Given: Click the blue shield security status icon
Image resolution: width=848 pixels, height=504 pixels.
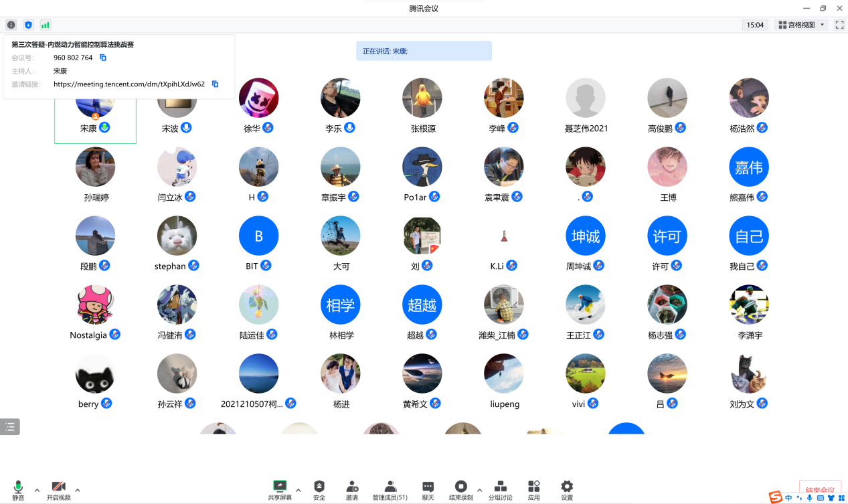Looking at the screenshot, I should pos(28,25).
